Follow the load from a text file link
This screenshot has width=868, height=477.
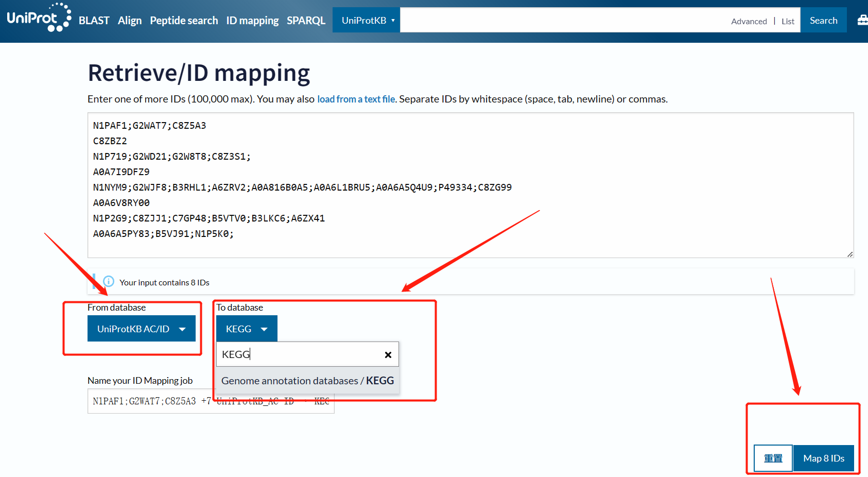[356, 99]
